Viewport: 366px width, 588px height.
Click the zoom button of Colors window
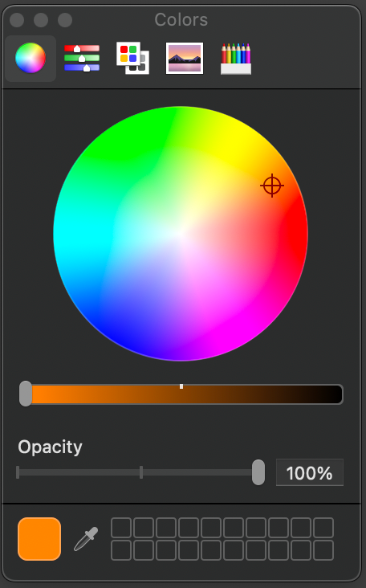click(65, 20)
